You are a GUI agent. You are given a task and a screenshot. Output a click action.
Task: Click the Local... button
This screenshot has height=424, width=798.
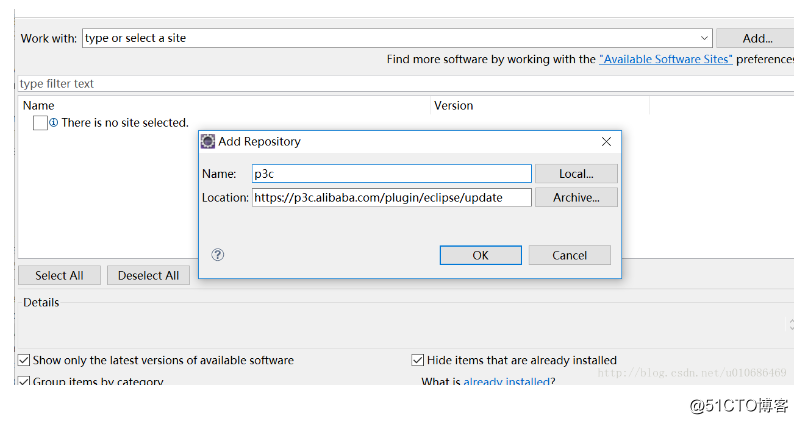pos(576,174)
